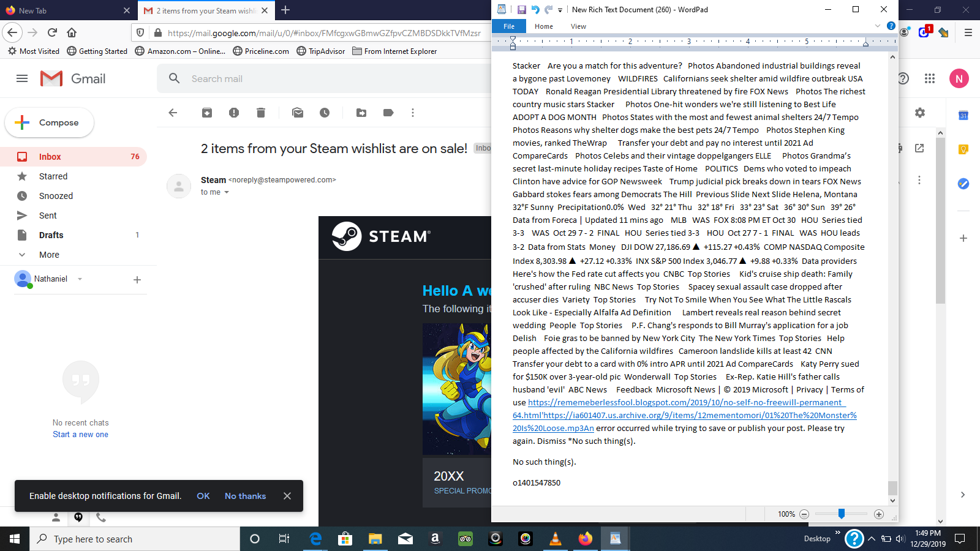Reload the Gmail page in Firefox
The image size is (980, 551).
click(52, 32)
